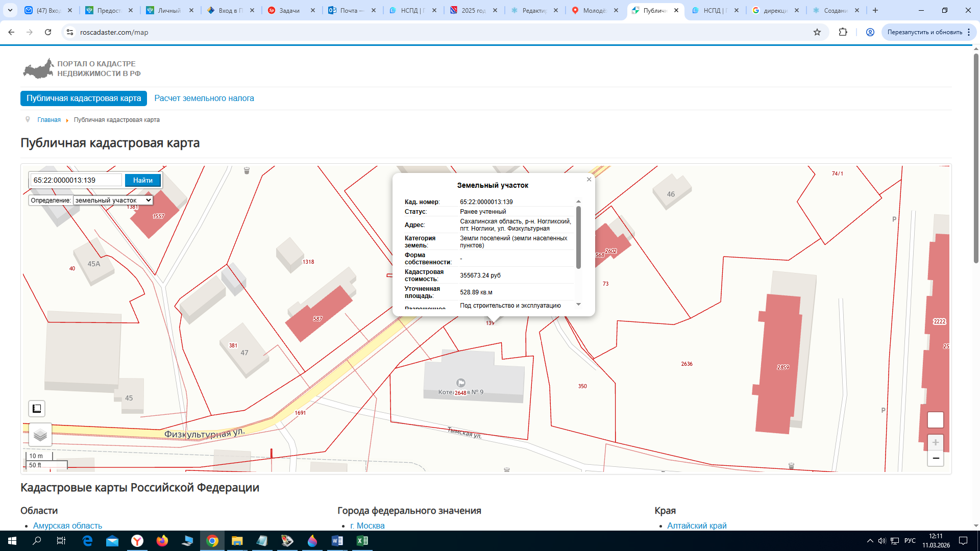Open the browser tab search chevron
980x551 pixels.
pyautogui.click(x=10, y=10)
